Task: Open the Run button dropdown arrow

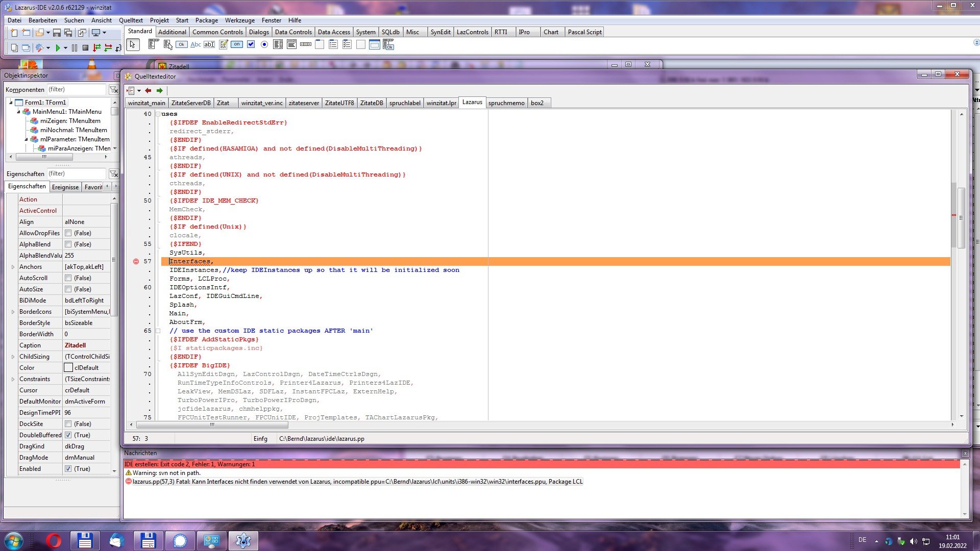Action: point(65,48)
